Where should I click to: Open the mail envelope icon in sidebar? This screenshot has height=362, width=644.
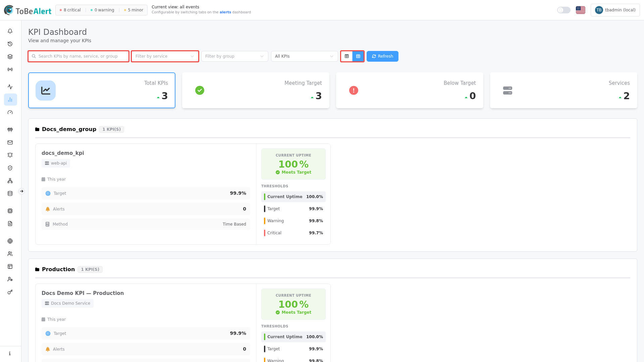(10, 142)
